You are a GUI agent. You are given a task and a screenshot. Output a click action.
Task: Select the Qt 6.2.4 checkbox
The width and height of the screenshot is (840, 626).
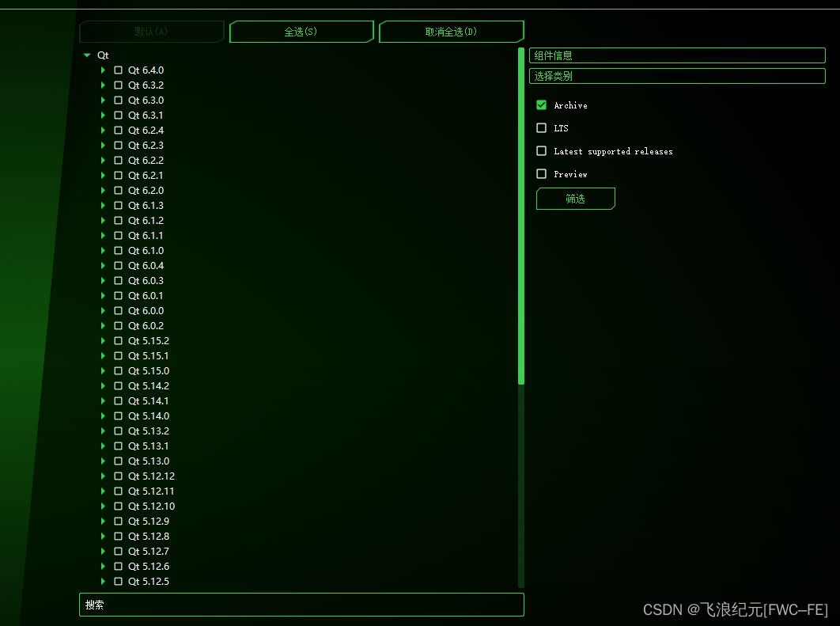tap(119, 131)
